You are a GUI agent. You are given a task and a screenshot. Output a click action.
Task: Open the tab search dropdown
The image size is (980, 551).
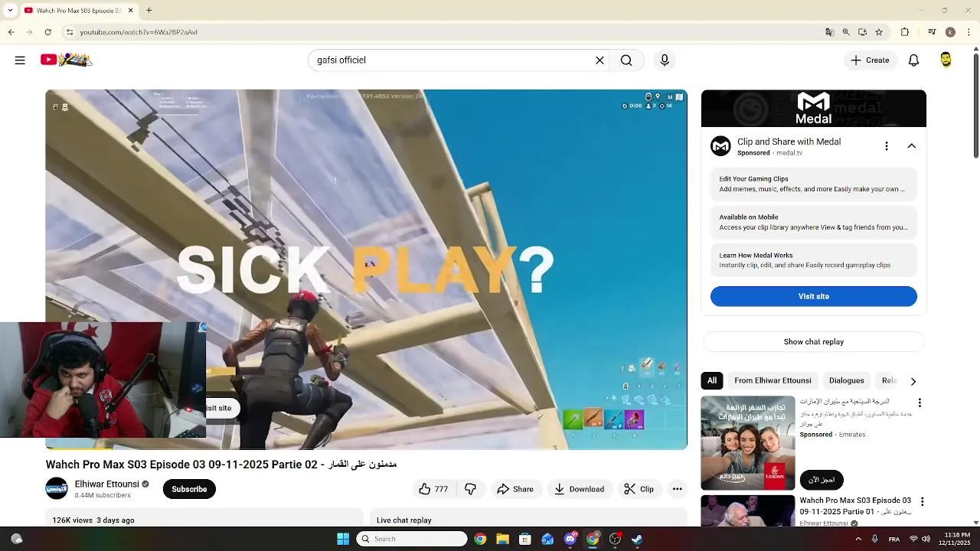(x=10, y=11)
